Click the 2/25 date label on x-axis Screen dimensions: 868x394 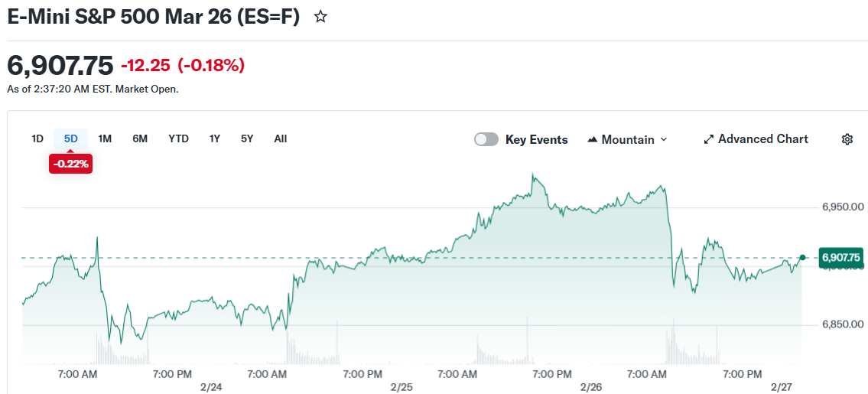click(x=401, y=387)
